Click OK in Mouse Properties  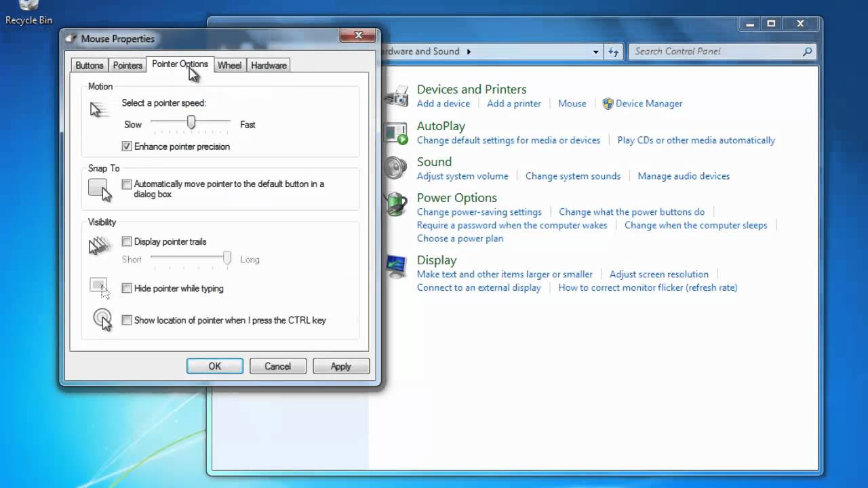click(215, 366)
